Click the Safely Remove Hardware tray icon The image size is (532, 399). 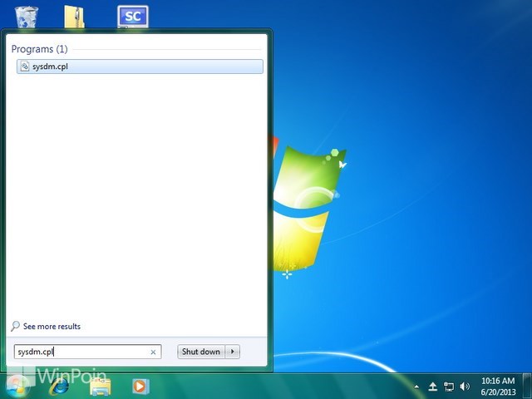pos(432,387)
